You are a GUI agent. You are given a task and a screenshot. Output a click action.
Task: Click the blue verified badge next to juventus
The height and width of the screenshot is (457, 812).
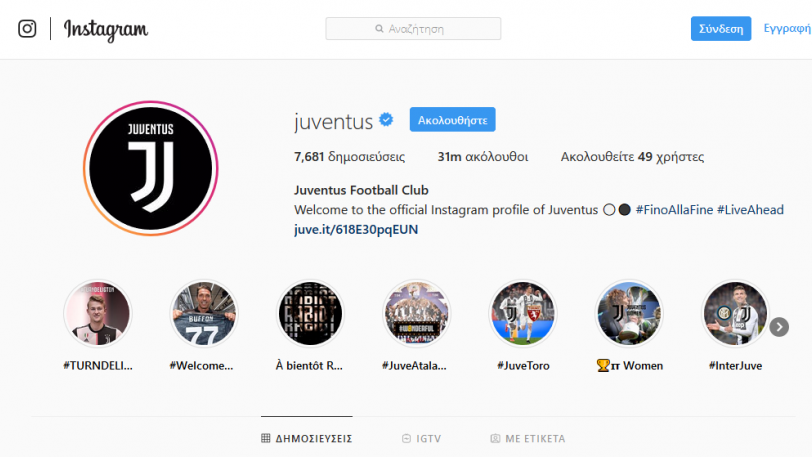386,120
